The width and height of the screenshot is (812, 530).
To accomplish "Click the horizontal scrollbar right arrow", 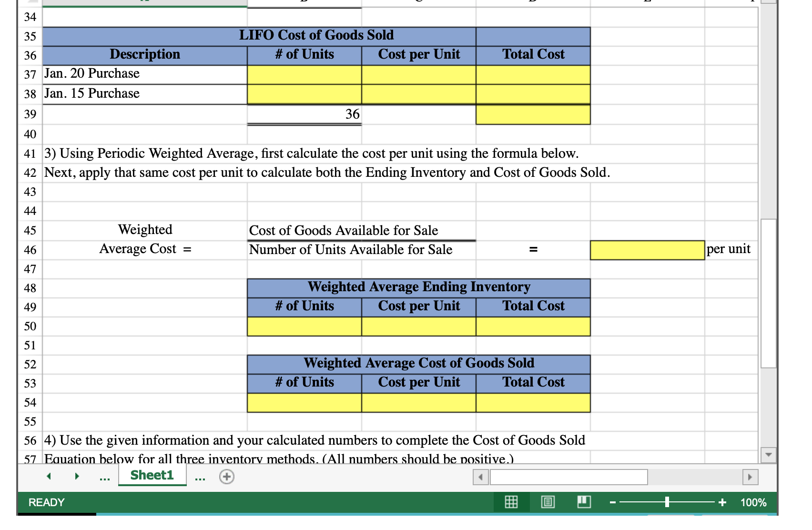I will 751,477.
